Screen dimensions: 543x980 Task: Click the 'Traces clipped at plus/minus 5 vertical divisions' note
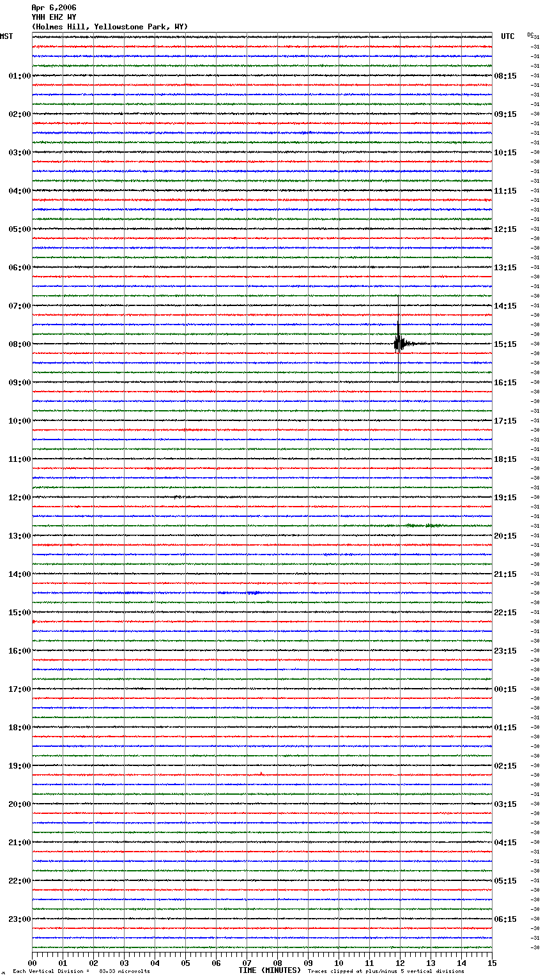pyautogui.click(x=386, y=972)
